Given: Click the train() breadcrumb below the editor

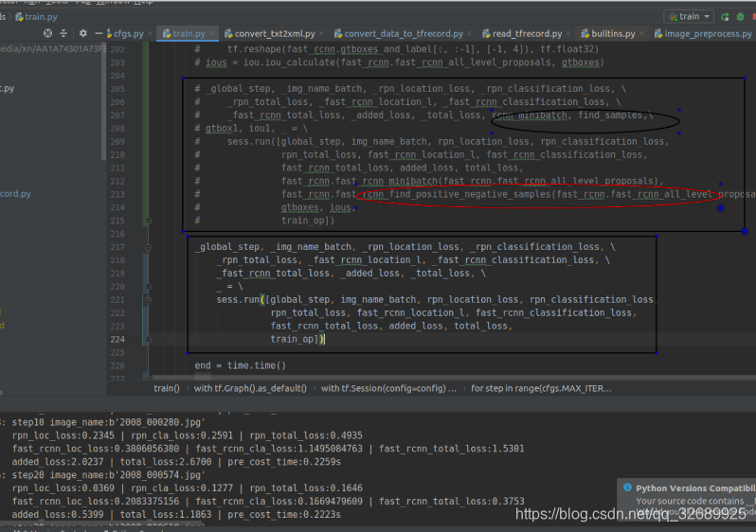Looking at the screenshot, I should pyautogui.click(x=167, y=388).
